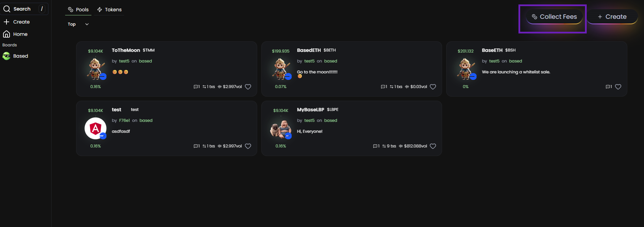Click comment icon on ToTheMoon card

(x=196, y=87)
